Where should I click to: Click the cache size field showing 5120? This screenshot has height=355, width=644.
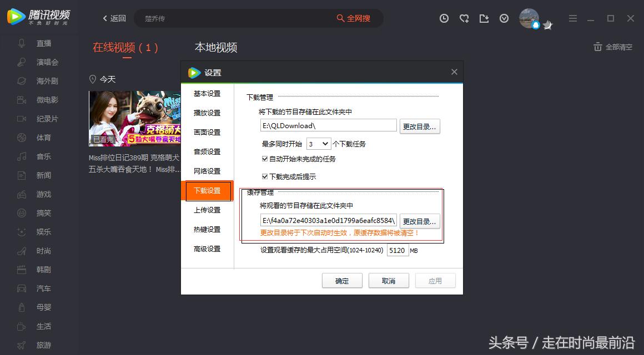tap(398, 250)
